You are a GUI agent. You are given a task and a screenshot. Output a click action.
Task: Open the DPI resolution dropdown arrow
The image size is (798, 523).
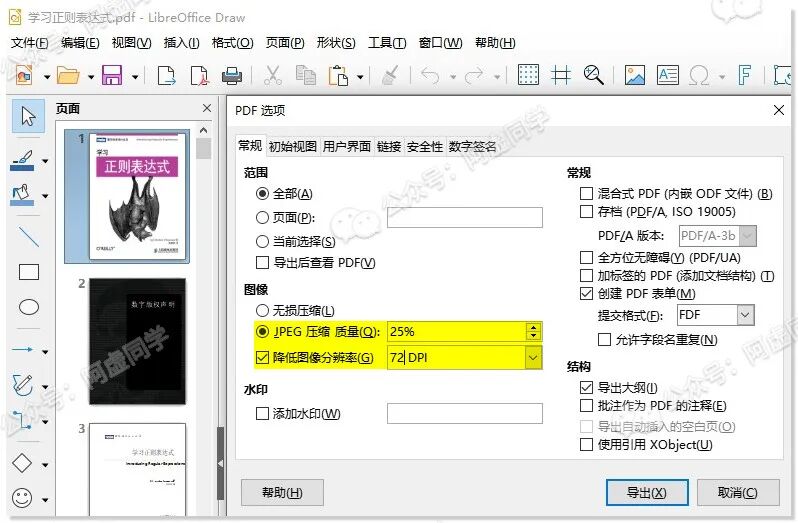tap(533, 358)
